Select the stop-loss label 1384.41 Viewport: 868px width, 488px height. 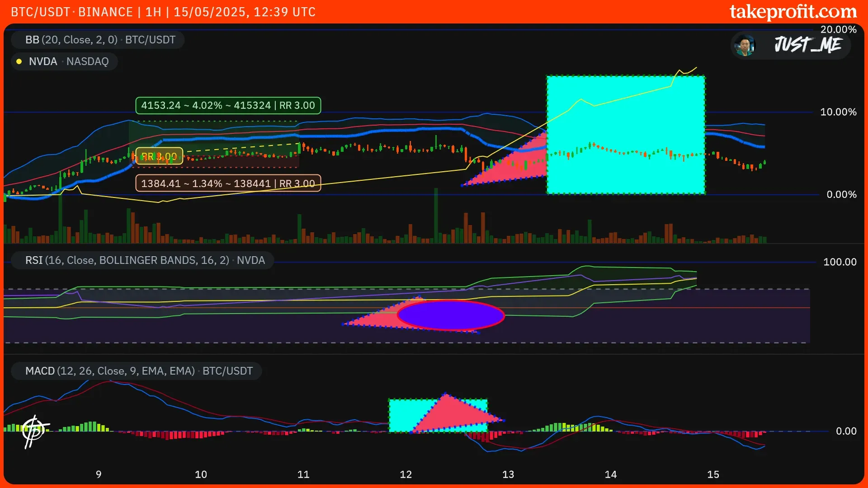click(228, 183)
